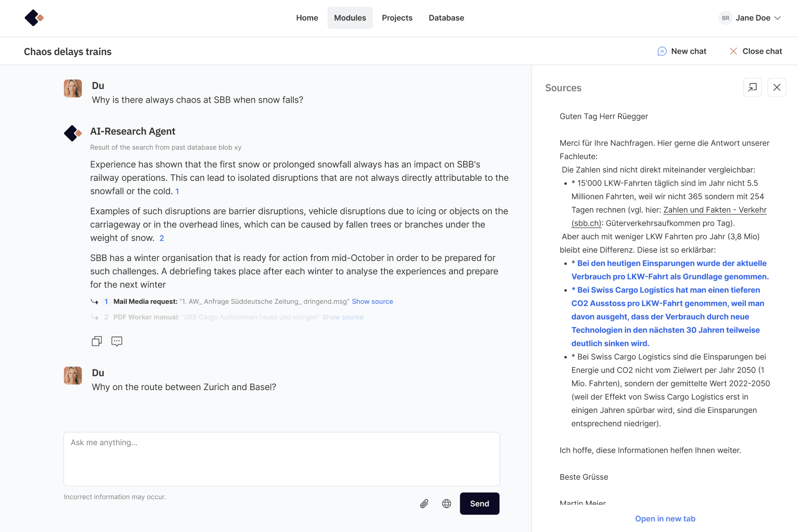Viewport: 798px width, 532px height.
Task: Click the paperclip attach file icon
Action: pyautogui.click(x=424, y=504)
